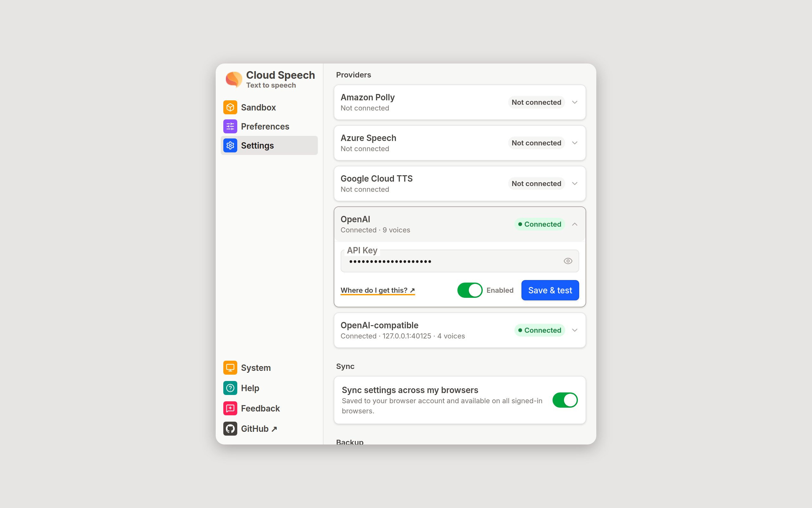Click the 'Text to speech' subtitle

(271, 85)
